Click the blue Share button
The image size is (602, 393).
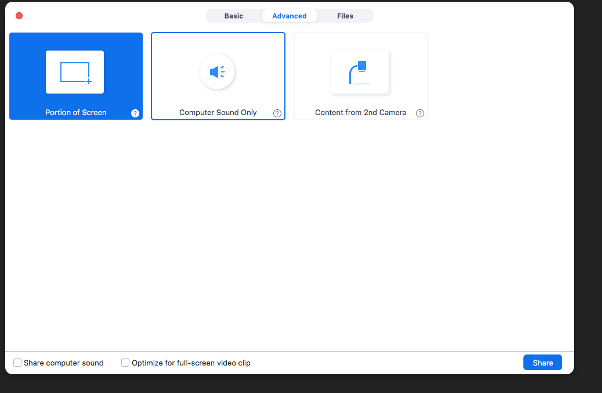[x=542, y=362]
